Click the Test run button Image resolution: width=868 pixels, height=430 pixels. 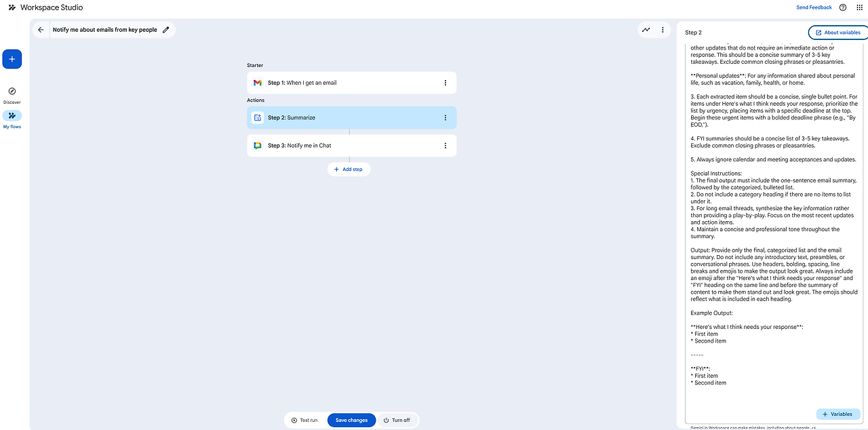coord(304,420)
